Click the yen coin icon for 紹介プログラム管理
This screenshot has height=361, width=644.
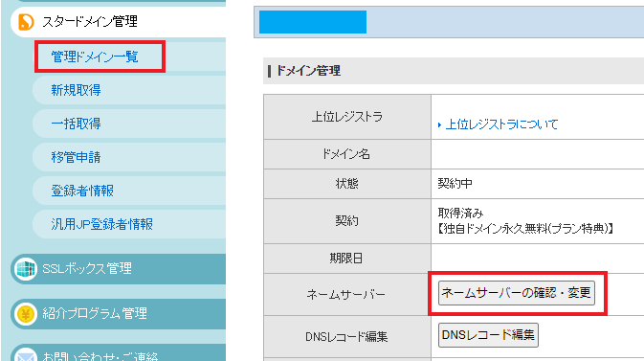[x=26, y=314]
